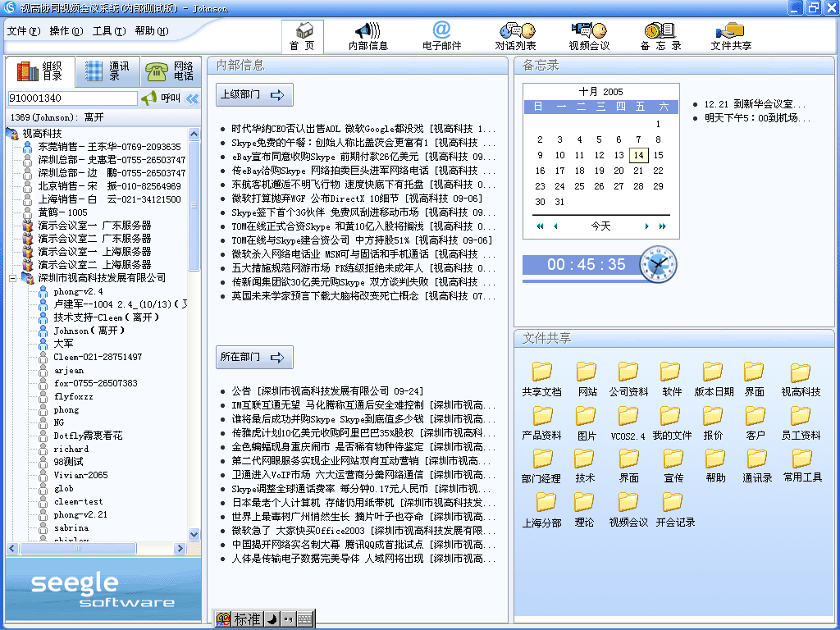Open the 内部信息 megaphone toolbar icon
The image size is (840, 630).
click(368, 36)
